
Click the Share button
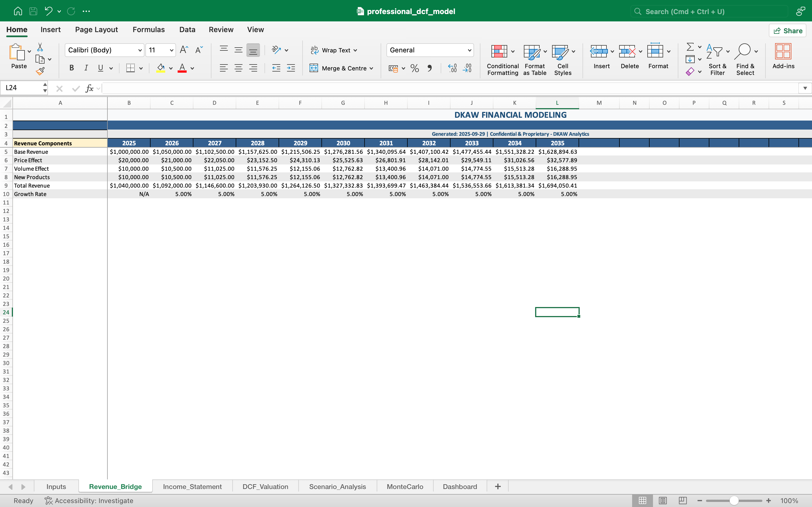pyautogui.click(x=787, y=31)
